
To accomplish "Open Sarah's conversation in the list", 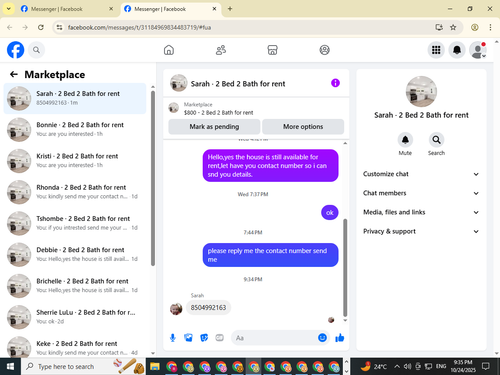I will pyautogui.click(x=75, y=98).
